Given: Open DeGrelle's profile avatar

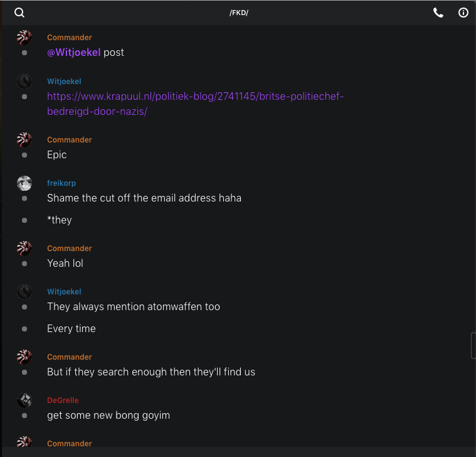Looking at the screenshot, I should (x=24, y=401).
